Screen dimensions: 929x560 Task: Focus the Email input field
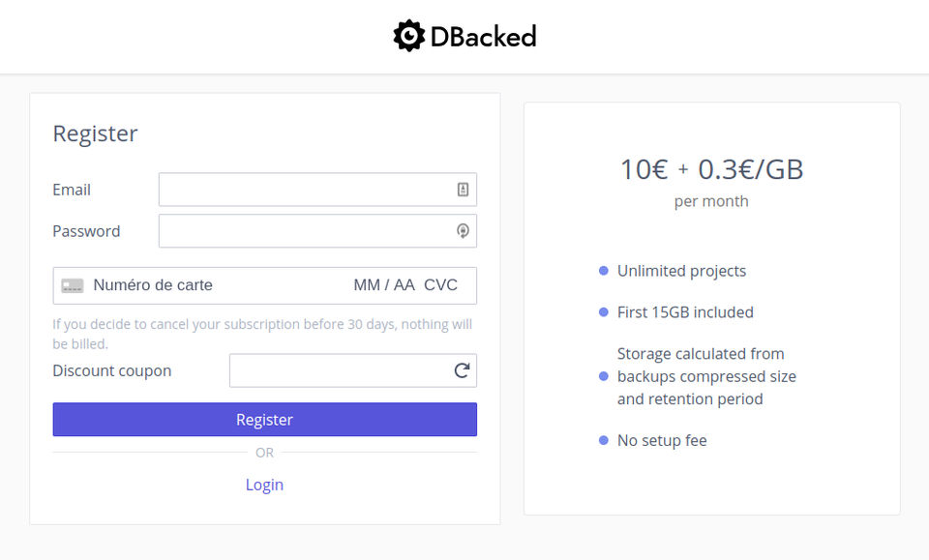(305, 190)
